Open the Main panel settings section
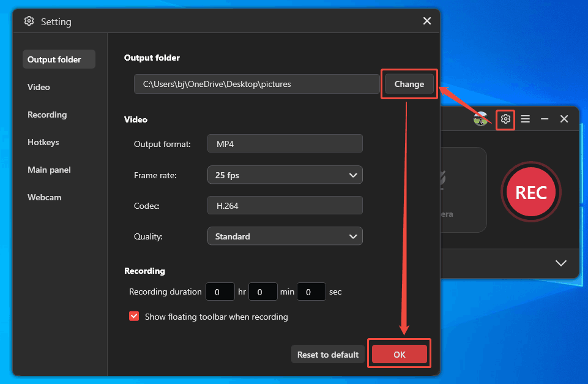 point(49,170)
